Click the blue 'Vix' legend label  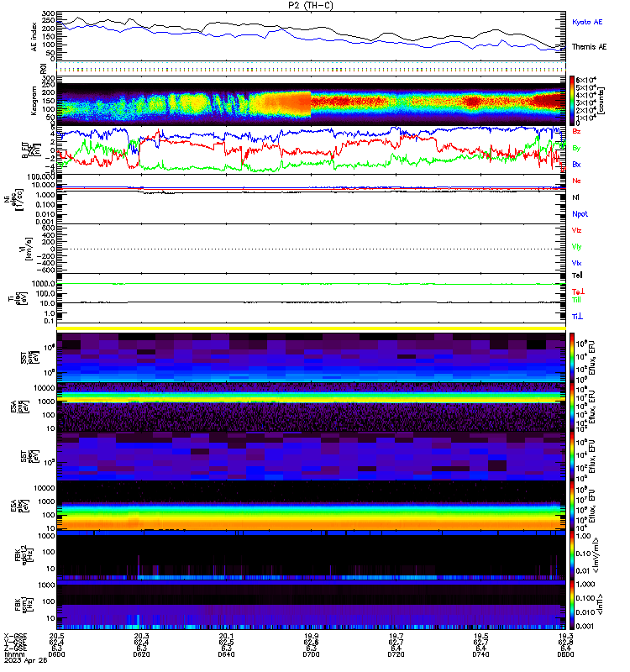click(576, 263)
